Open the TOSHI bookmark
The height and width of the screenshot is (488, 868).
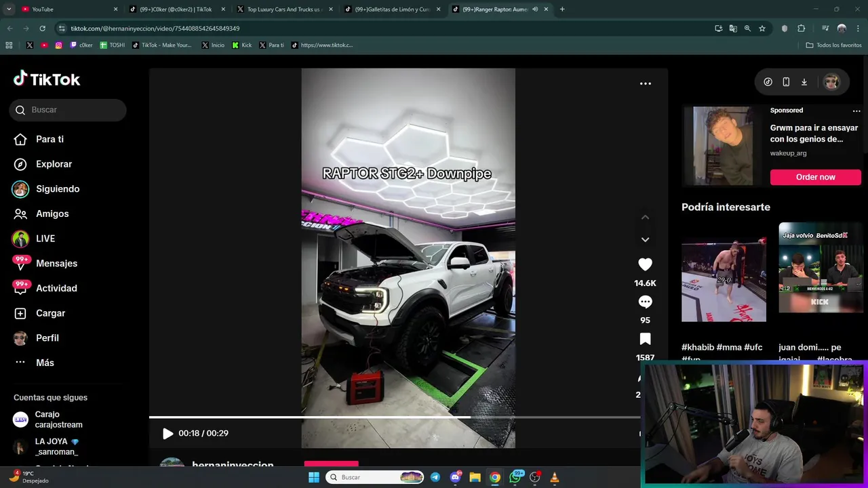pyautogui.click(x=113, y=45)
